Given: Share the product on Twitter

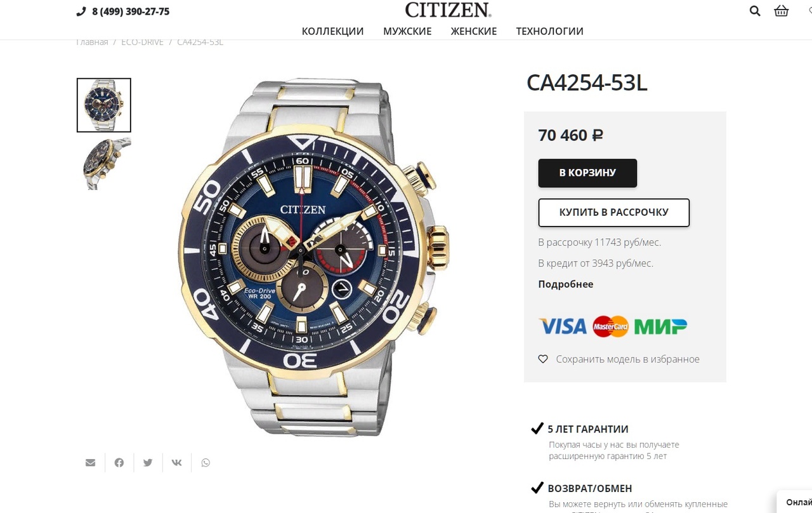Looking at the screenshot, I should (x=148, y=463).
